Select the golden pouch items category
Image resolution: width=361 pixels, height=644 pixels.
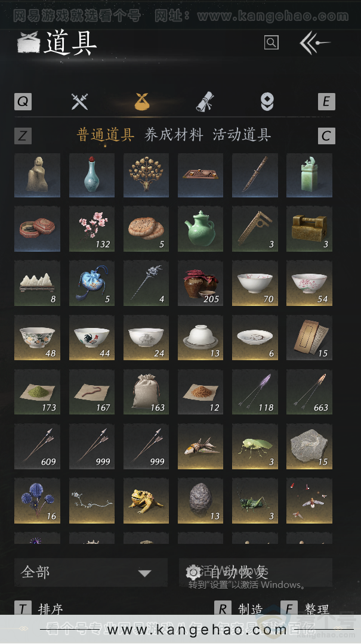[x=142, y=101]
